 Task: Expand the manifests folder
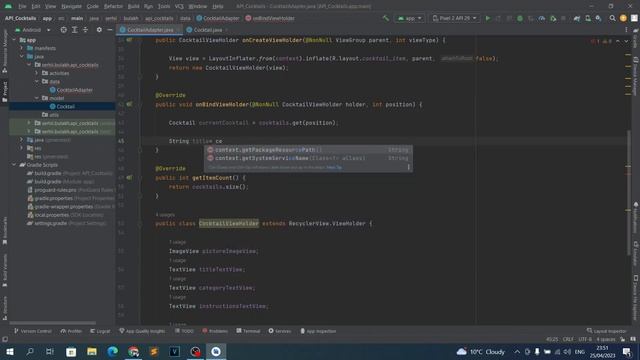click(x=22, y=48)
